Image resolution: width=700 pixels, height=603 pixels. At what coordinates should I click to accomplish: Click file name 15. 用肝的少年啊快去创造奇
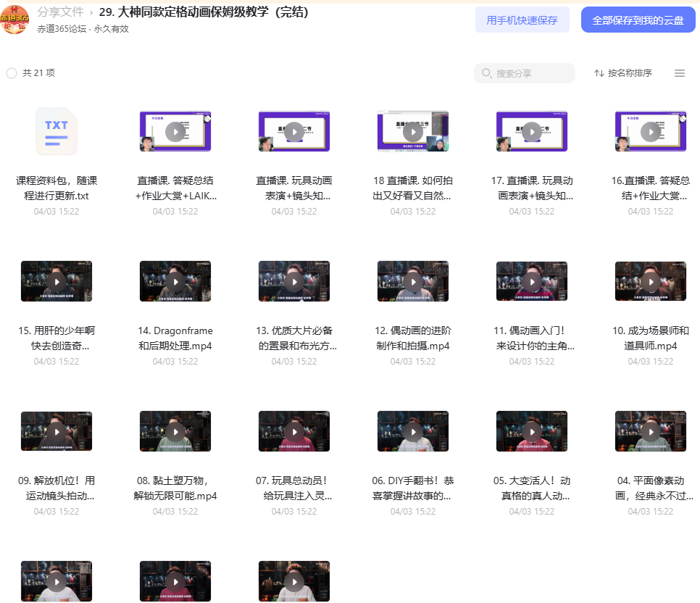click(x=57, y=338)
